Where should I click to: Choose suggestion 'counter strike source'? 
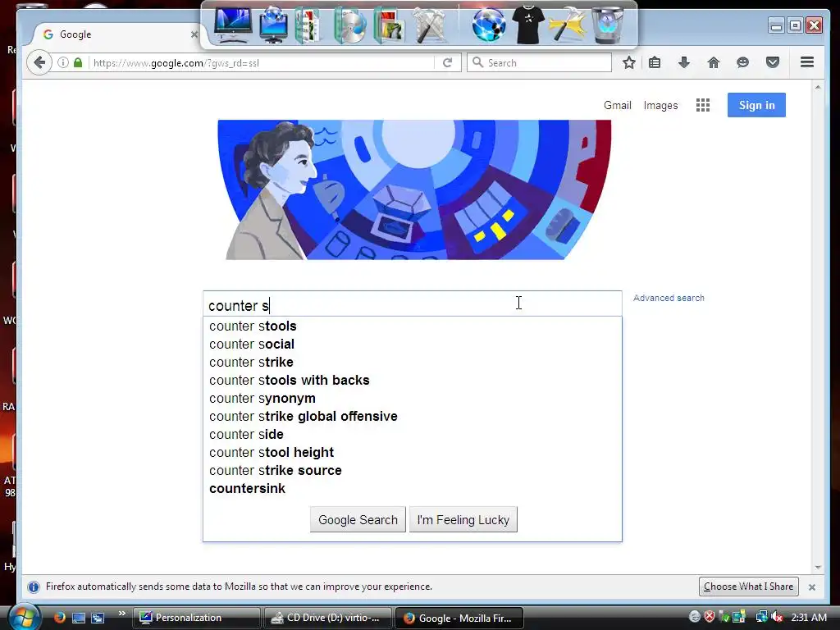[413, 470]
